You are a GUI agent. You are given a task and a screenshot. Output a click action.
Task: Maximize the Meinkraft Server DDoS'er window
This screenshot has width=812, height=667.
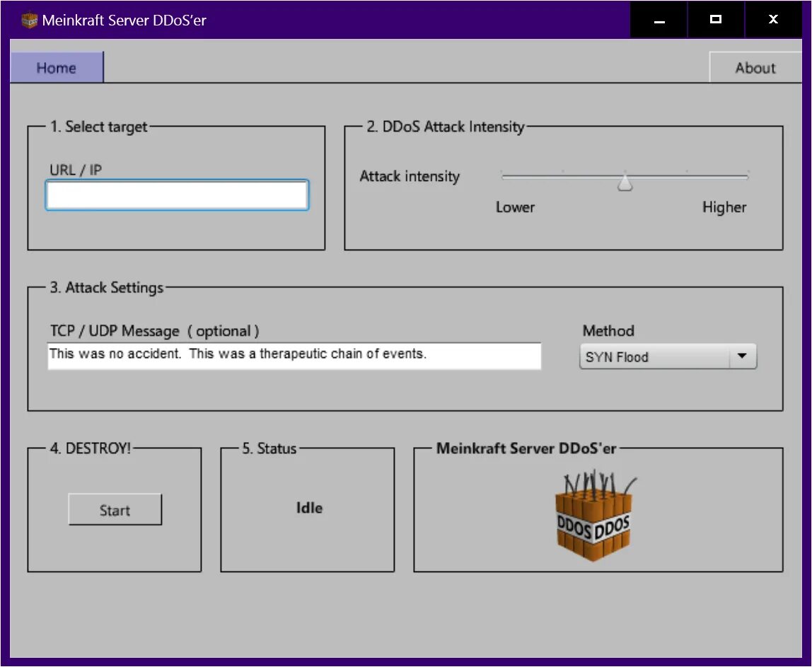coord(716,20)
